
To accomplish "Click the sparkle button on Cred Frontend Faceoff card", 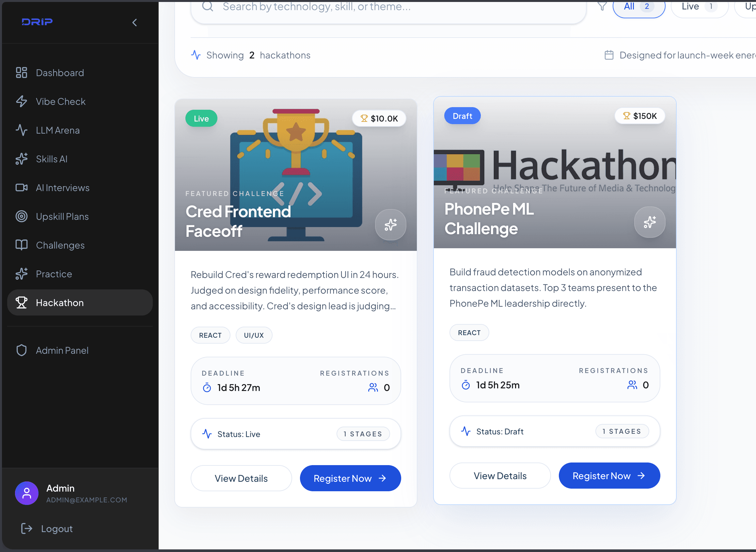I will [x=391, y=225].
